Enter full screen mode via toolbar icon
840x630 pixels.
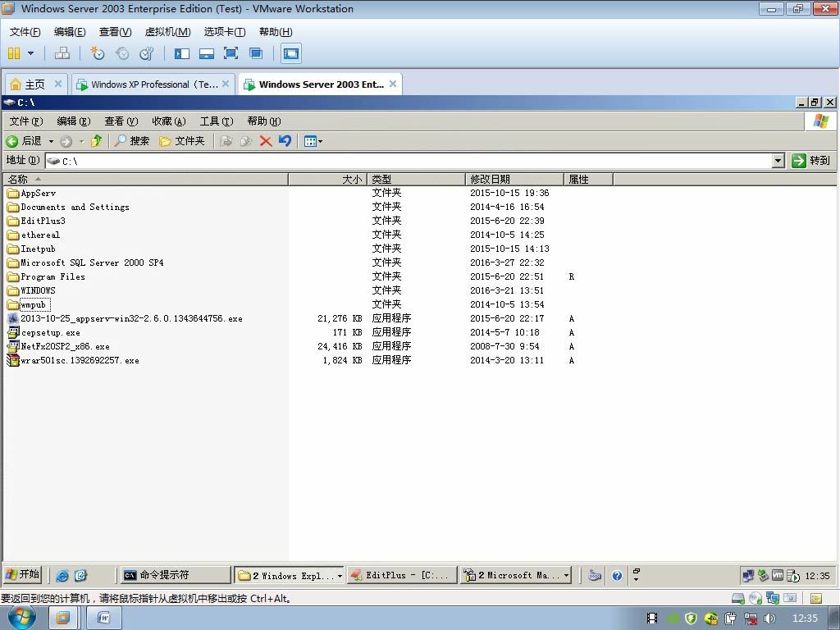(x=231, y=53)
